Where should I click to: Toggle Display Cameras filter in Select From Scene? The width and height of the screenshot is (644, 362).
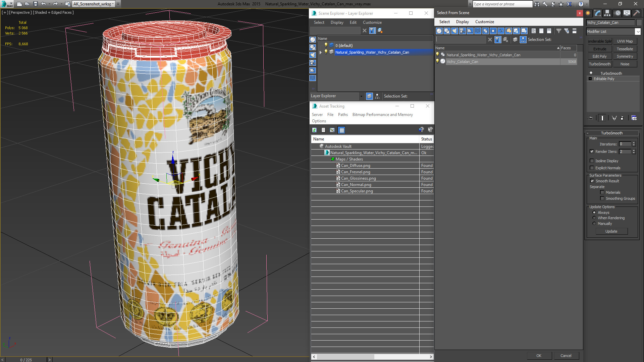click(x=462, y=31)
